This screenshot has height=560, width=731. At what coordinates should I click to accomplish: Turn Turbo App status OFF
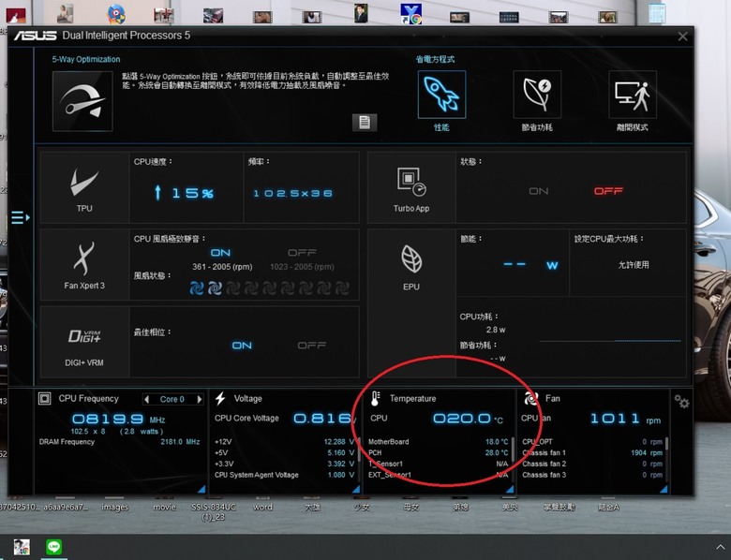coord(608,191)
